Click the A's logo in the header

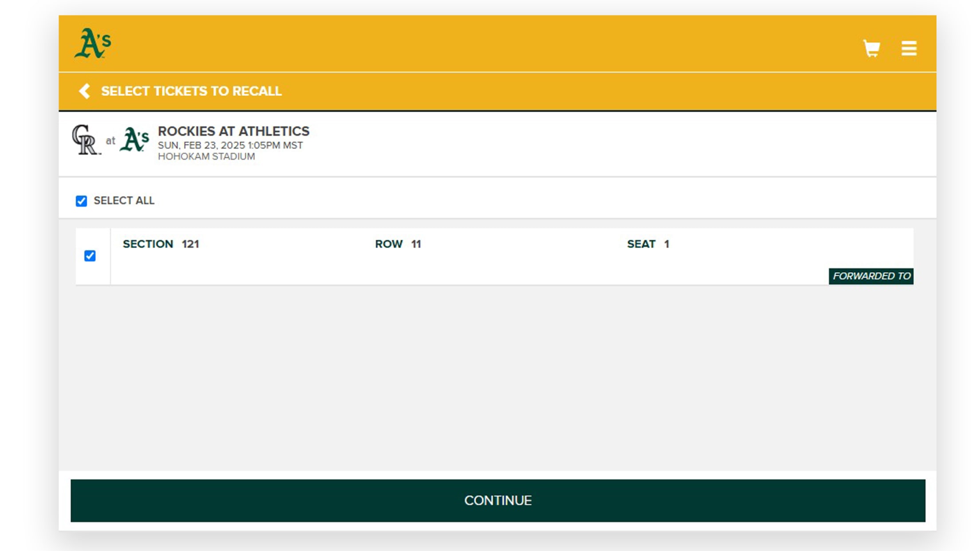(92, 43)
